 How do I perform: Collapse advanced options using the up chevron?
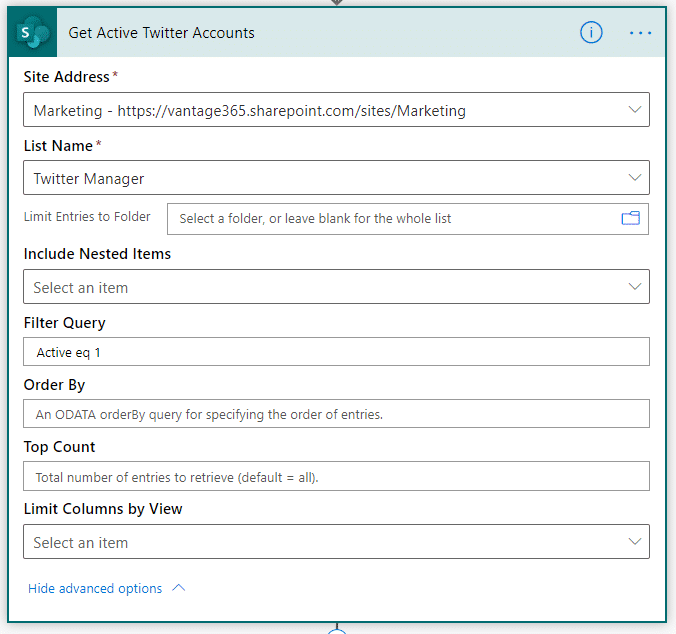click(178, 588)
